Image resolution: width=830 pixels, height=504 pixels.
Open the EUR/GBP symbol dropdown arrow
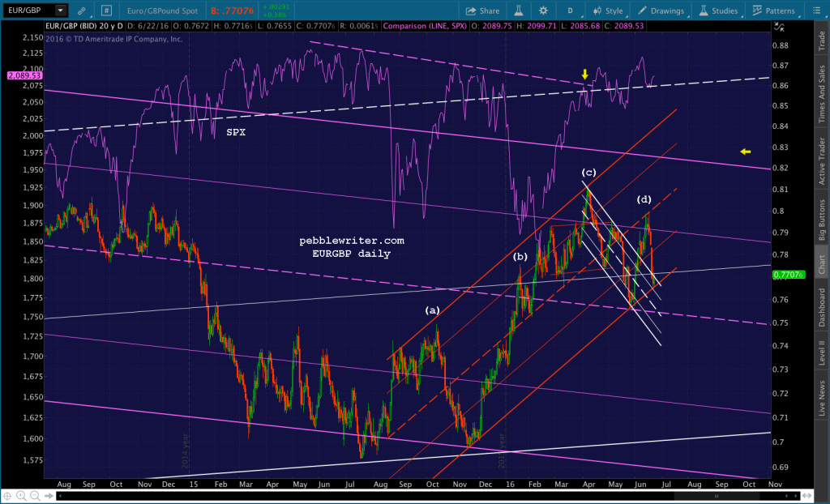pyautogui.click(x=61, y=10)
